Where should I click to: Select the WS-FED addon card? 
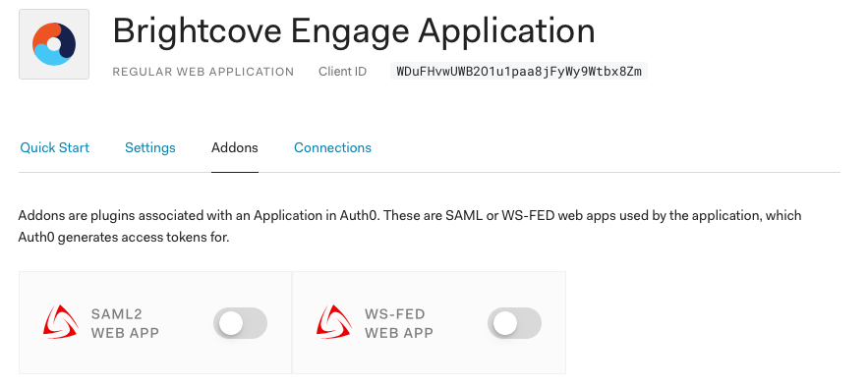pos(429,322)
